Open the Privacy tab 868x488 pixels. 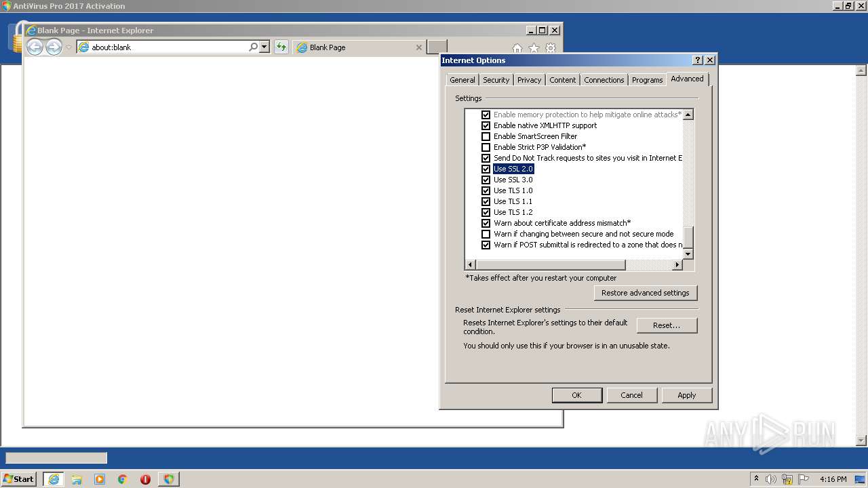coord(529,80)
